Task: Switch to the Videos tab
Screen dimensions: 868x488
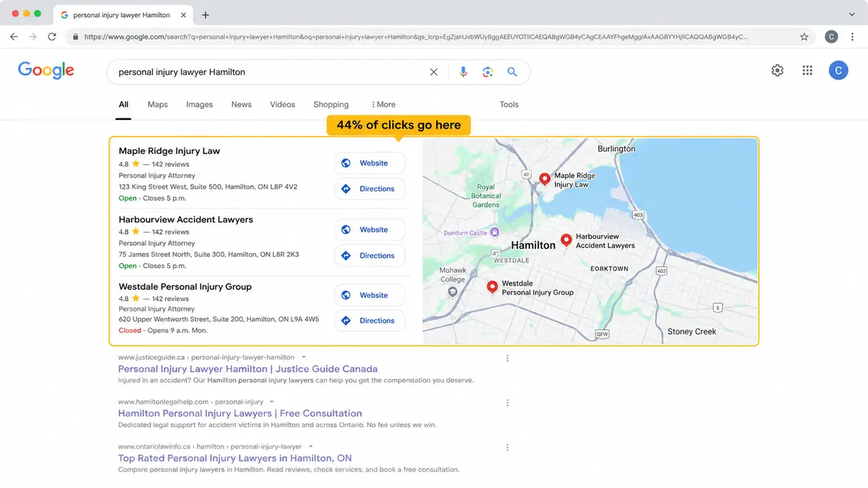Action: [283, 104]
